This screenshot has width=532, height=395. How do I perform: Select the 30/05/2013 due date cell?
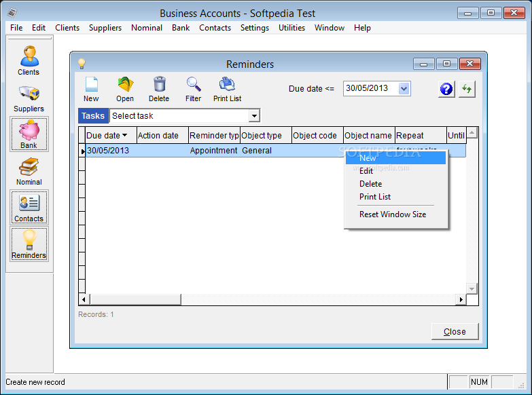[111, 151]
